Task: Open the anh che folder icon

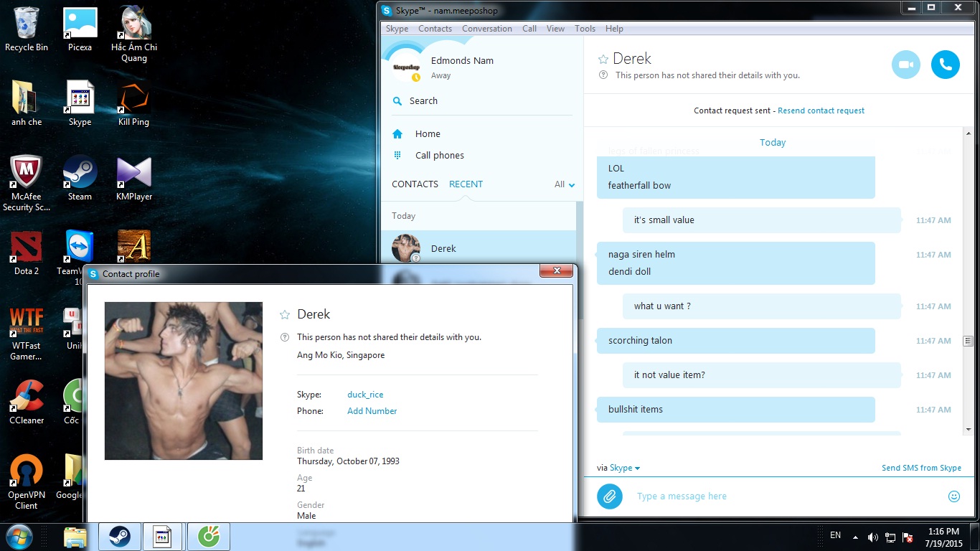Action: [27, 103]
